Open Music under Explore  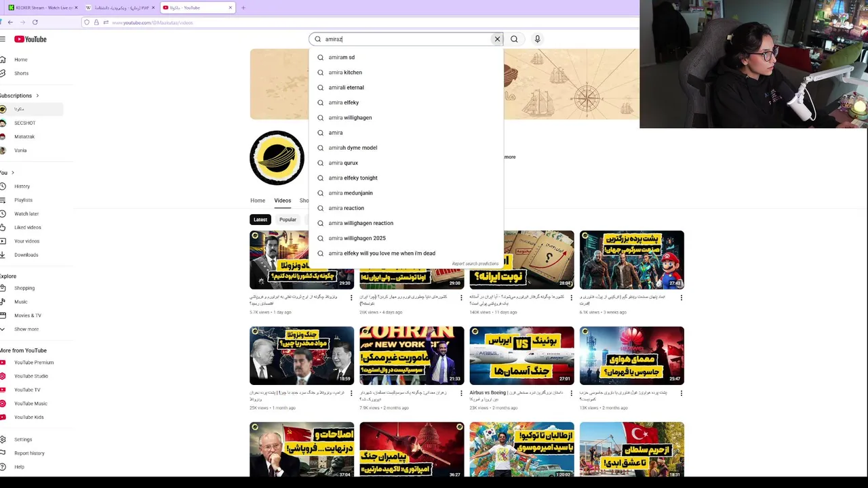coord(21,302)
